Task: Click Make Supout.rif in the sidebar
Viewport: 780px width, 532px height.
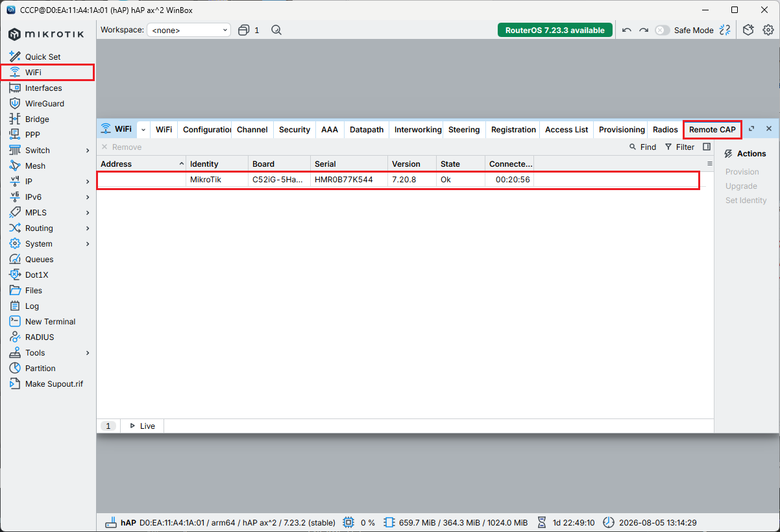Action: (x=54, y=384)
